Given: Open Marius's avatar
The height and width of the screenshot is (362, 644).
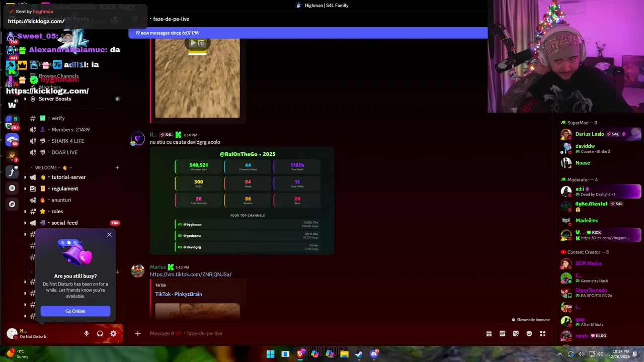Looking at the screenshot, I should coord(138,271).
